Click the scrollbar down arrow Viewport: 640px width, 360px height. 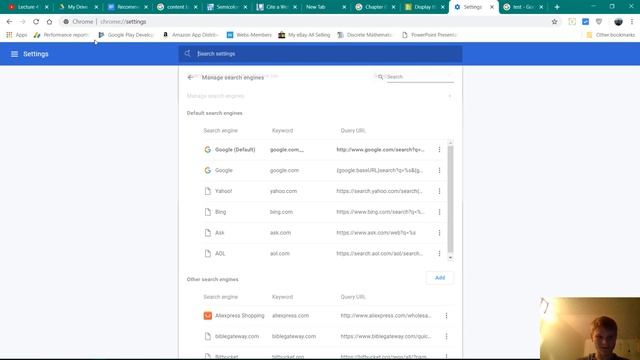point(450,258)
